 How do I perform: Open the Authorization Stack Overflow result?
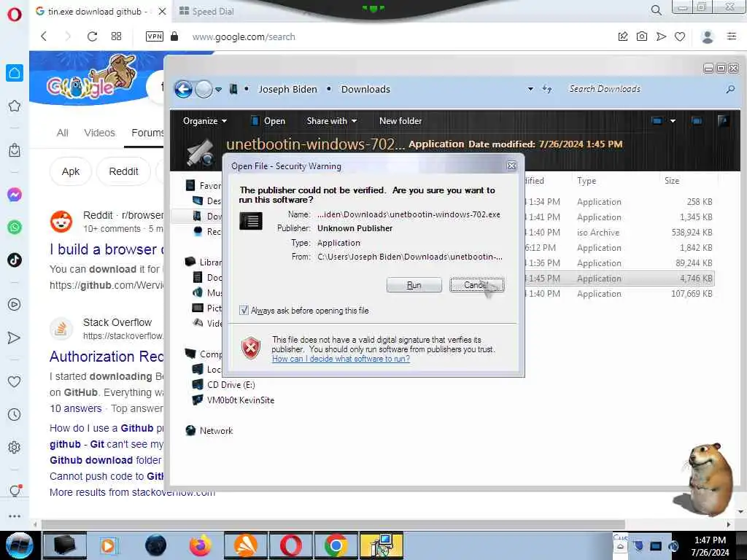(x=107, y=356)
